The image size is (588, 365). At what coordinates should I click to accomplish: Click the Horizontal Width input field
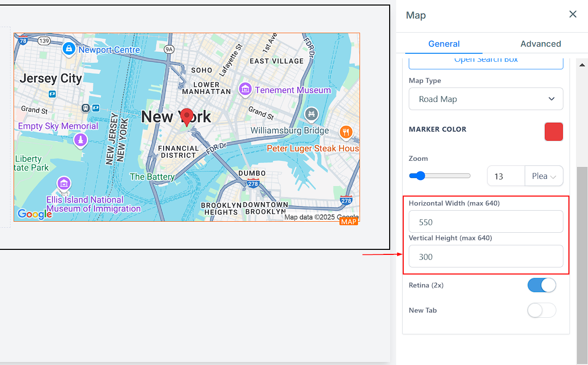[486, 222]
